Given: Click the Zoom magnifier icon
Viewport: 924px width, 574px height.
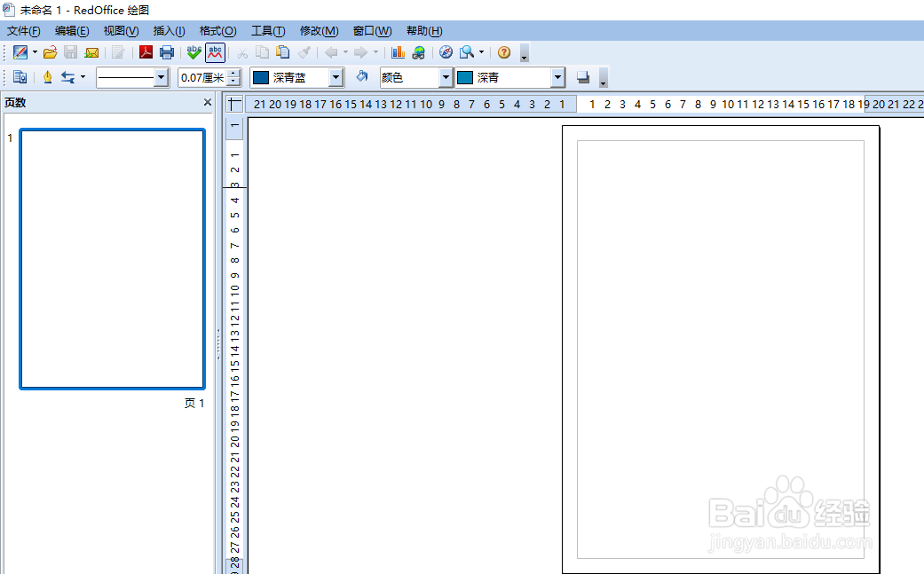Looking at the screenshot, I should coord(467,52).
